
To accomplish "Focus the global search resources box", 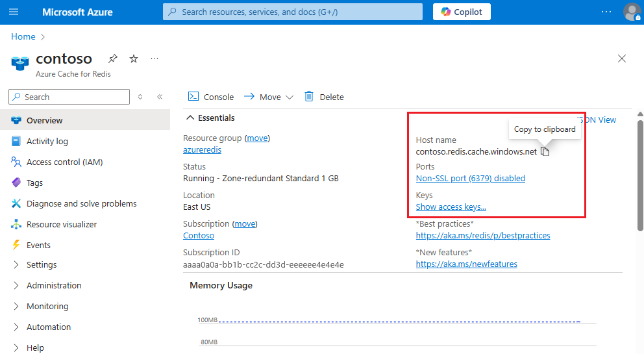I will tap(292, 12).
